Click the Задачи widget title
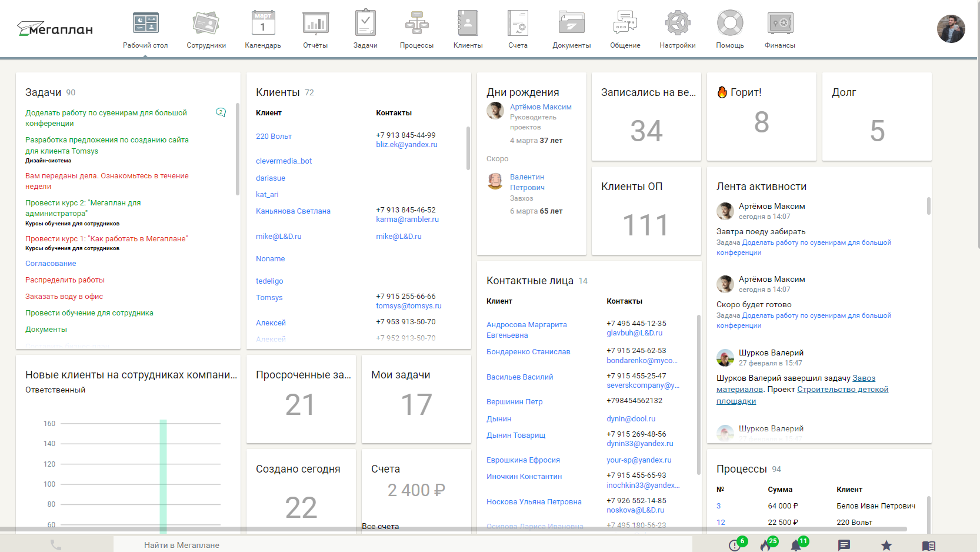 click(44, 92)
